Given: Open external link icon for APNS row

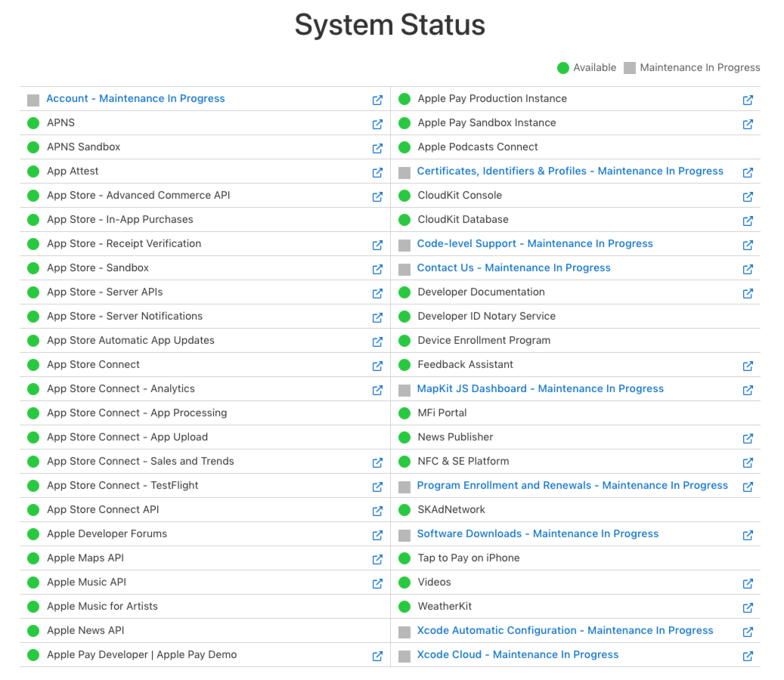Looking at the screenshot, I should pyautogui.click(x=377, y=124).
